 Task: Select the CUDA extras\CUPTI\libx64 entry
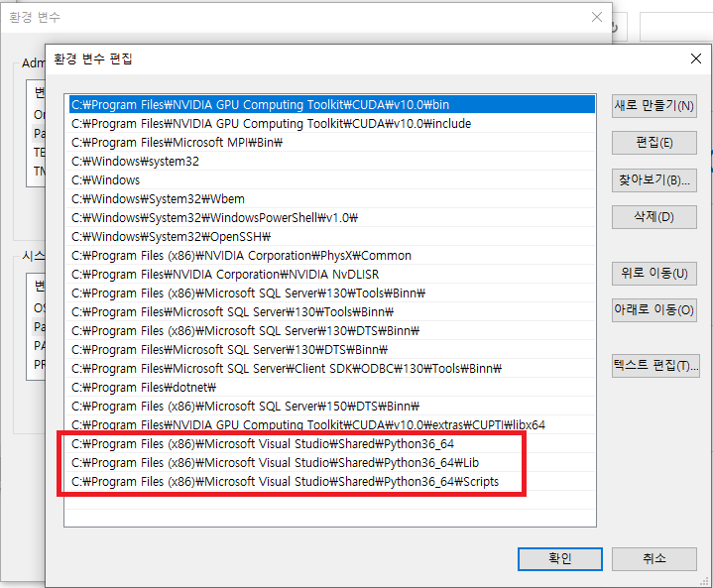point(331,424)
